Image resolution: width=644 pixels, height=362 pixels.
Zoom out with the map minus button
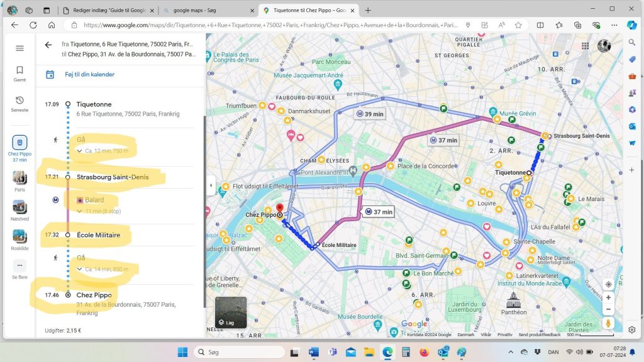point(608,309)
